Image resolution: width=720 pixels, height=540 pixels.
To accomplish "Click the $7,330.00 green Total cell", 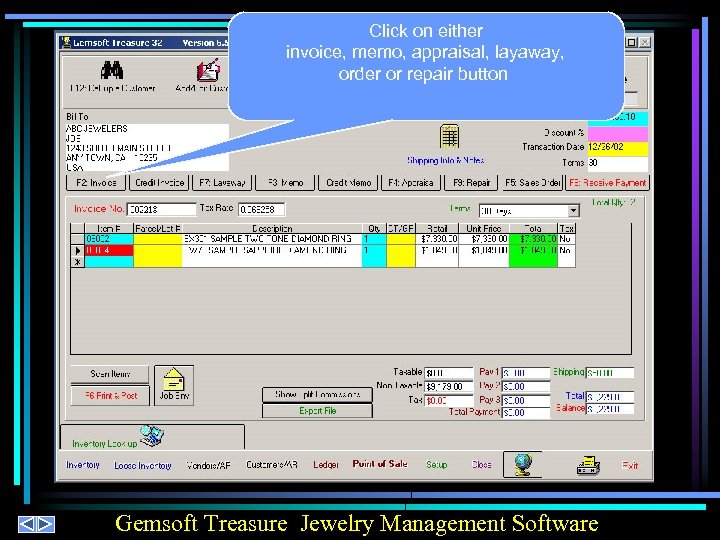I will [533, 239].
